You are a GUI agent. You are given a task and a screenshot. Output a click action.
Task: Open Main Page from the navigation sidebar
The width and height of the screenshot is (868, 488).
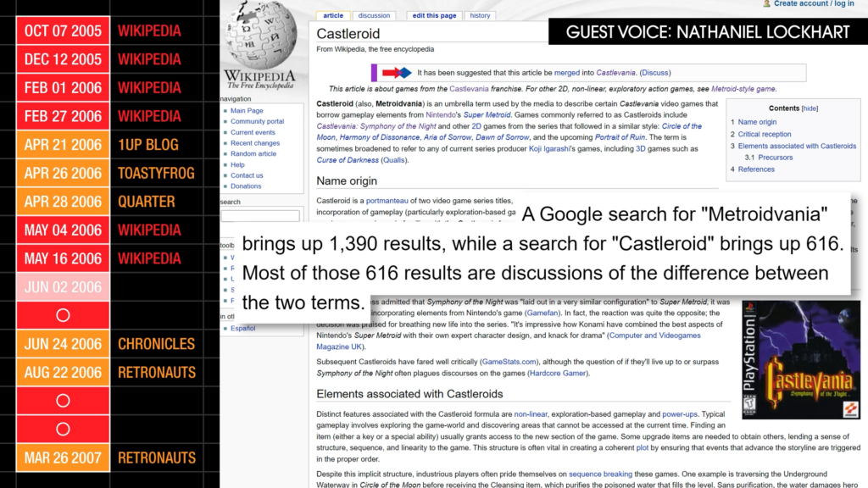pyautogui.click(x=248, y=110)
